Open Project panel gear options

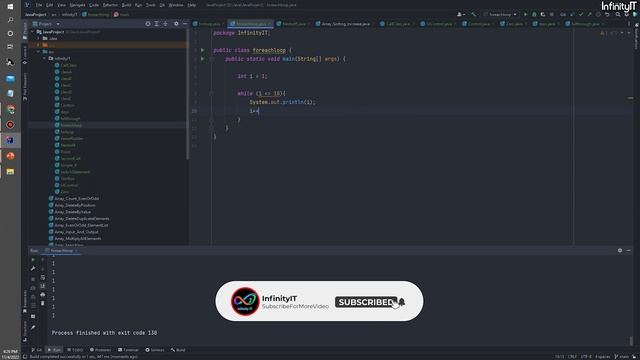pyautogui.click(x=176, y=24)
